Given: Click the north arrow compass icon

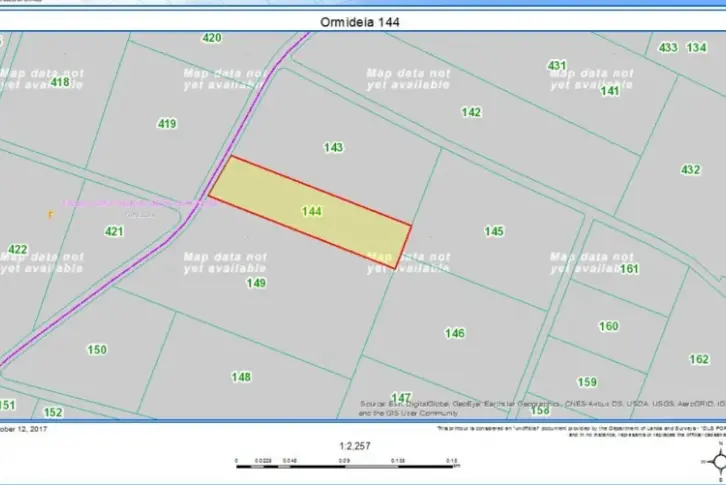Looking at the screenshot, I should tap(716, 463).
